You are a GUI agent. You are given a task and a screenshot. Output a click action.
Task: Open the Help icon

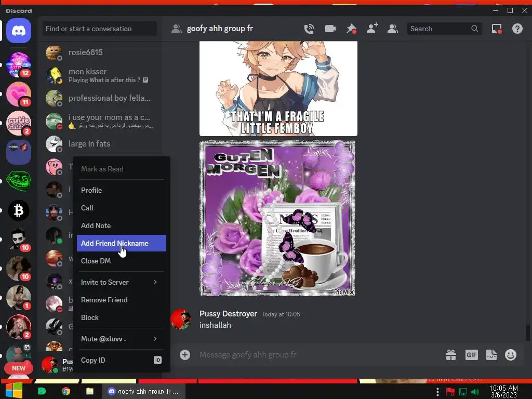pyautogui.click(x=517, y=29)
